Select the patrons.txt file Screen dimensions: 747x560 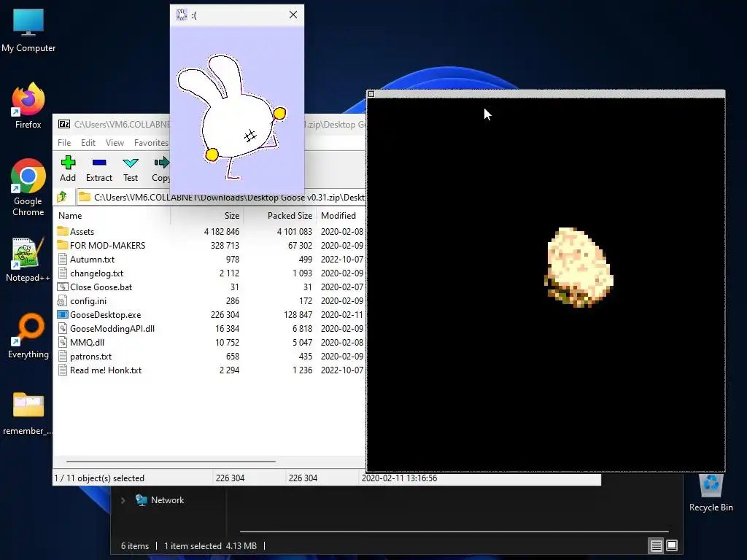pos(90,356)
